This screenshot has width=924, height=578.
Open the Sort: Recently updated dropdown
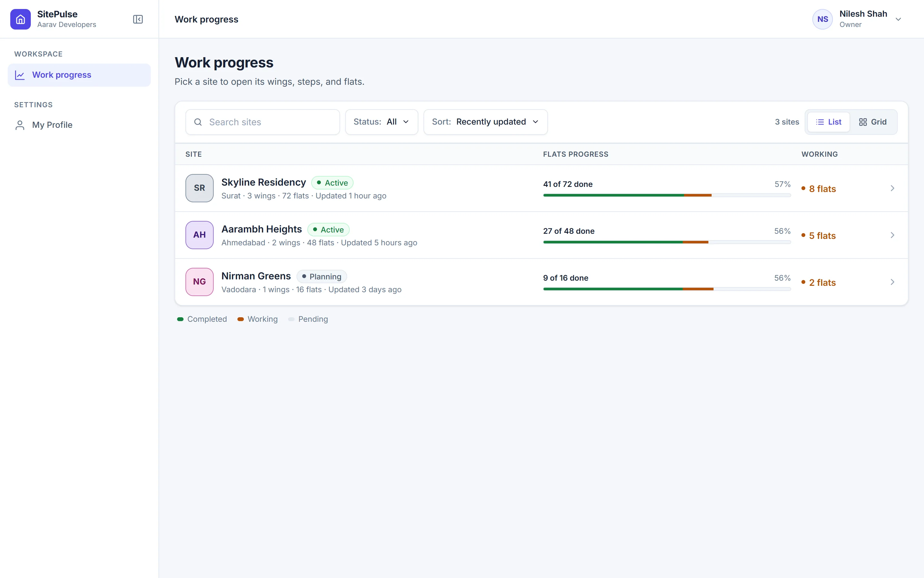click(x=485, y=122)
